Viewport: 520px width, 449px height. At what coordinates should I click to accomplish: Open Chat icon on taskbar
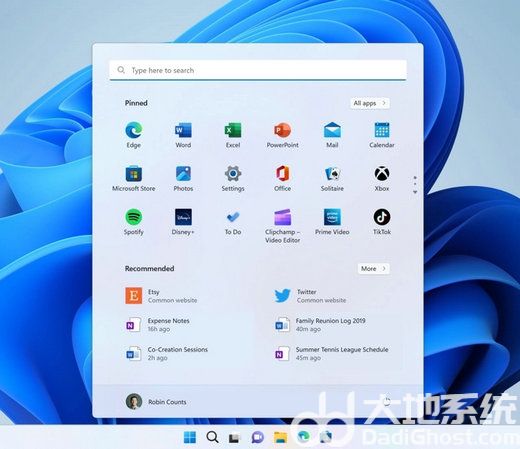[x=257, y=437]
